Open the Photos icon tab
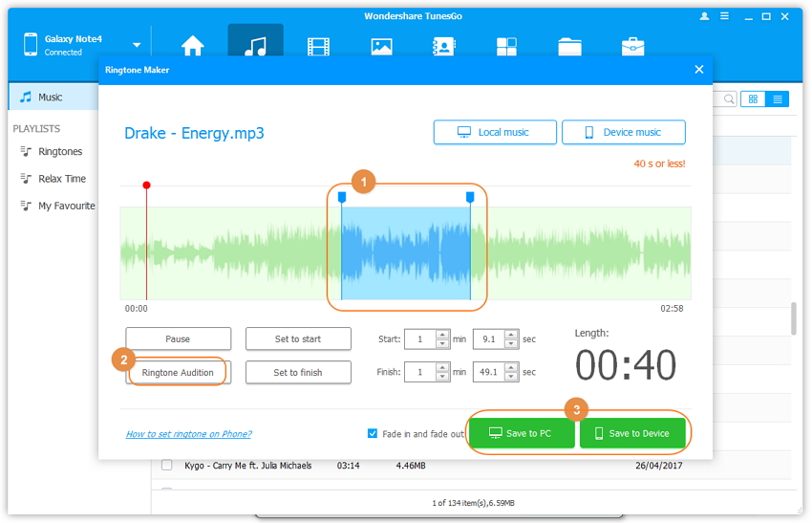812x523 pixels. tap(381, 46)
